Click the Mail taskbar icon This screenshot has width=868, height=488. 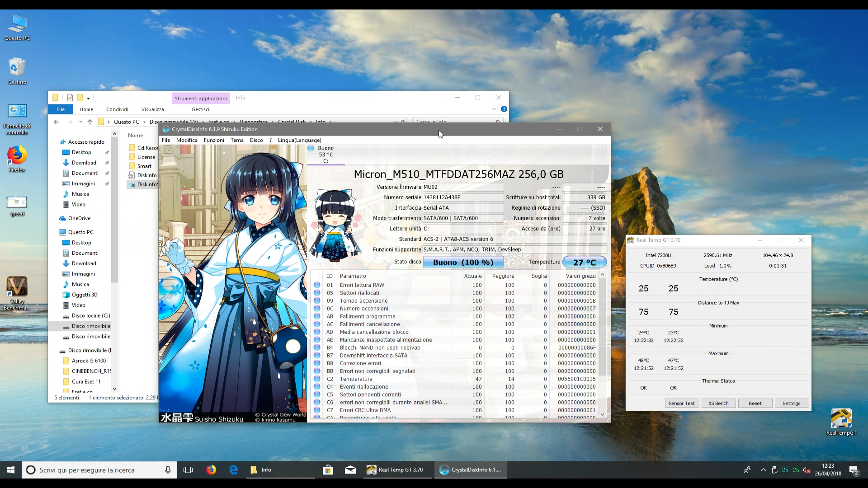click(x=350, y=470)
